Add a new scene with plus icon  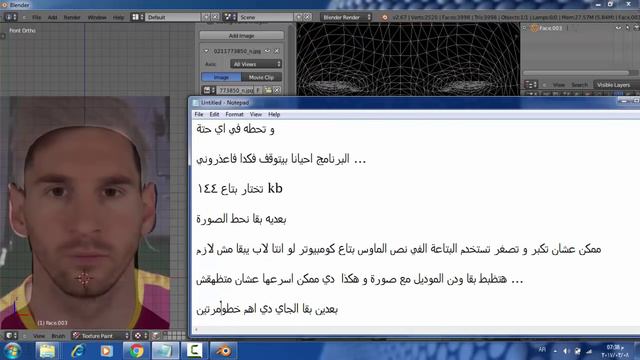point(299,17)
